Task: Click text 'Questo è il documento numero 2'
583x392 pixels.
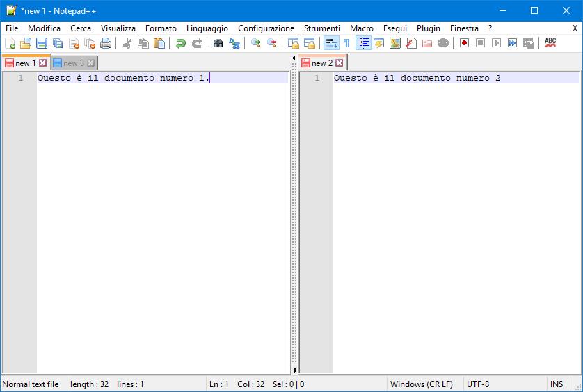Action: [417, 78]
